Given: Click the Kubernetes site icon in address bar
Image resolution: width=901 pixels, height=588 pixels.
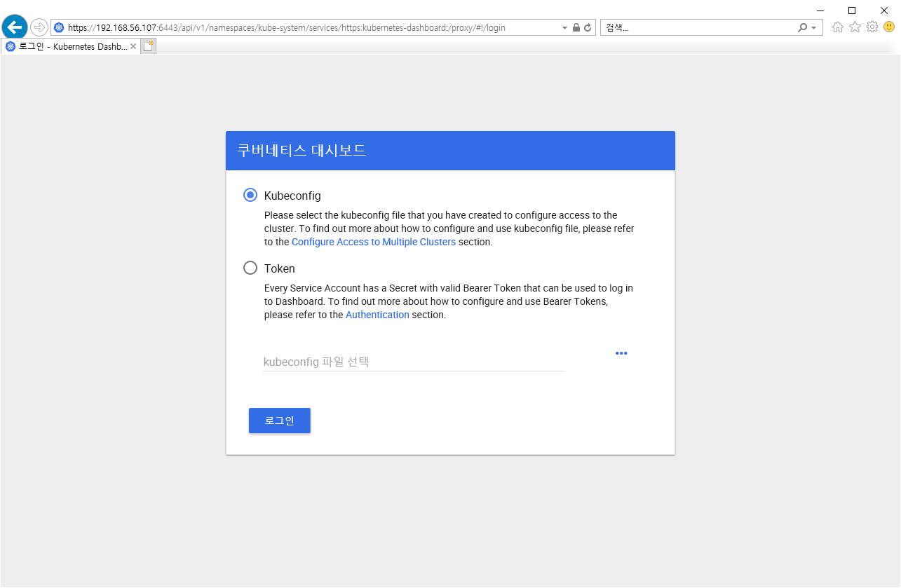Looking at the screenshot, I should [x=59, y=28].
